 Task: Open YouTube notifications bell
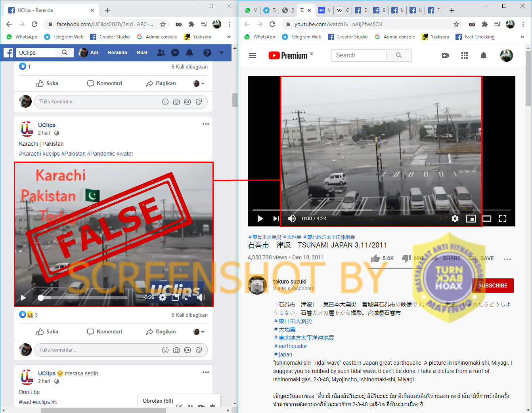[x=484, y=55]
